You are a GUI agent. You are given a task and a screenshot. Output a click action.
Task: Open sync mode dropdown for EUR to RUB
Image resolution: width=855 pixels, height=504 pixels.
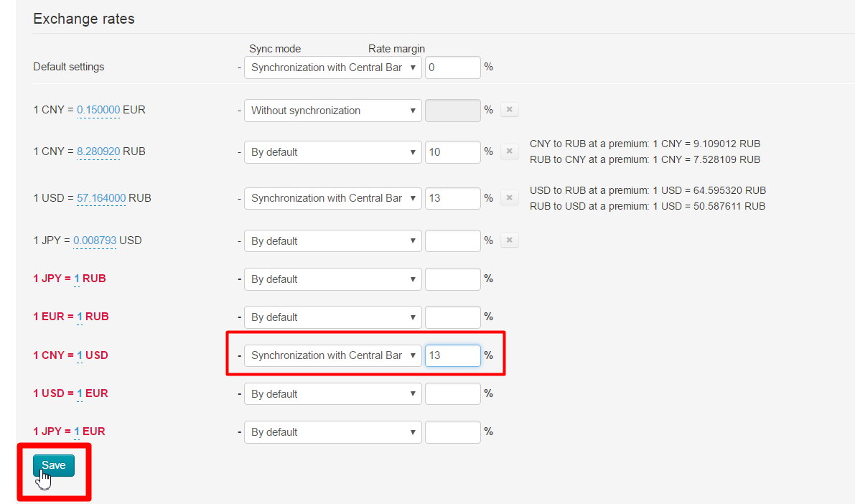[332, 317]
